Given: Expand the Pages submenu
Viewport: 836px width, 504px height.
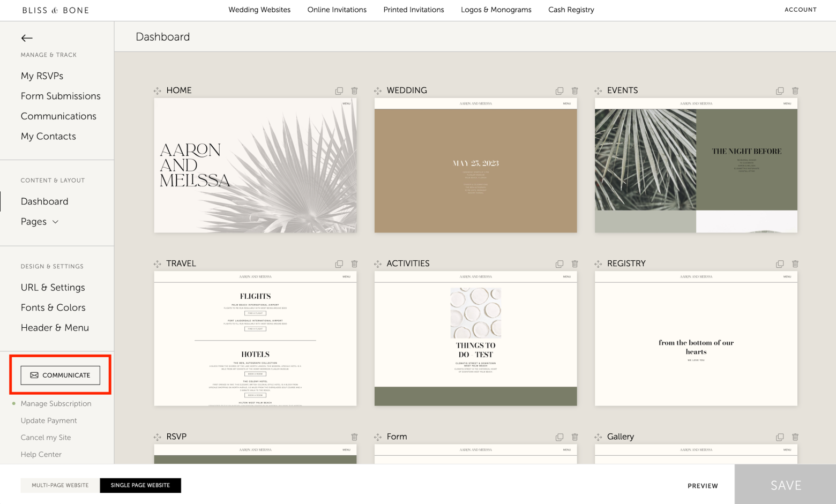Looking at the screenshot, I should point(40,222).
